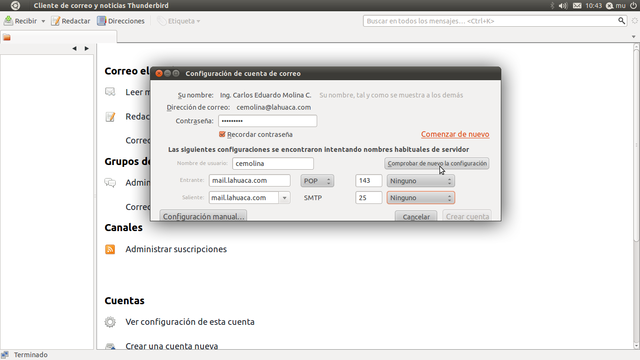
Task: Click the Contraseña password field
Action: coord(268,121)
